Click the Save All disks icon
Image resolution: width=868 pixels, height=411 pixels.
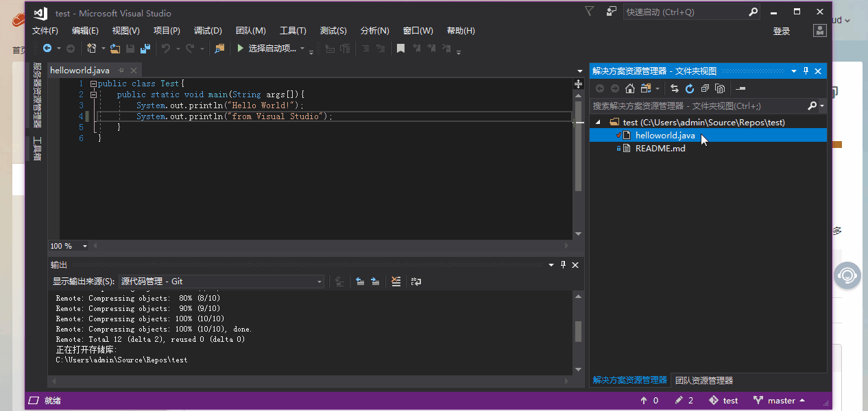[145, 49]
